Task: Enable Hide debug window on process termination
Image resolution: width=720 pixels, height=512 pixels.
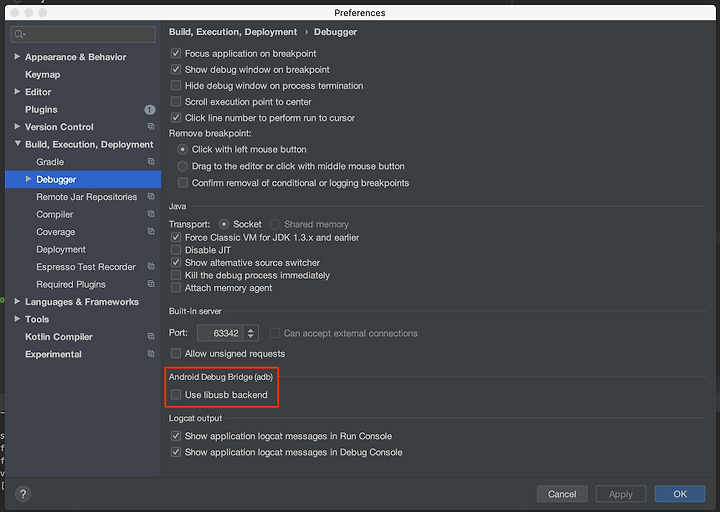Action: 176,85
